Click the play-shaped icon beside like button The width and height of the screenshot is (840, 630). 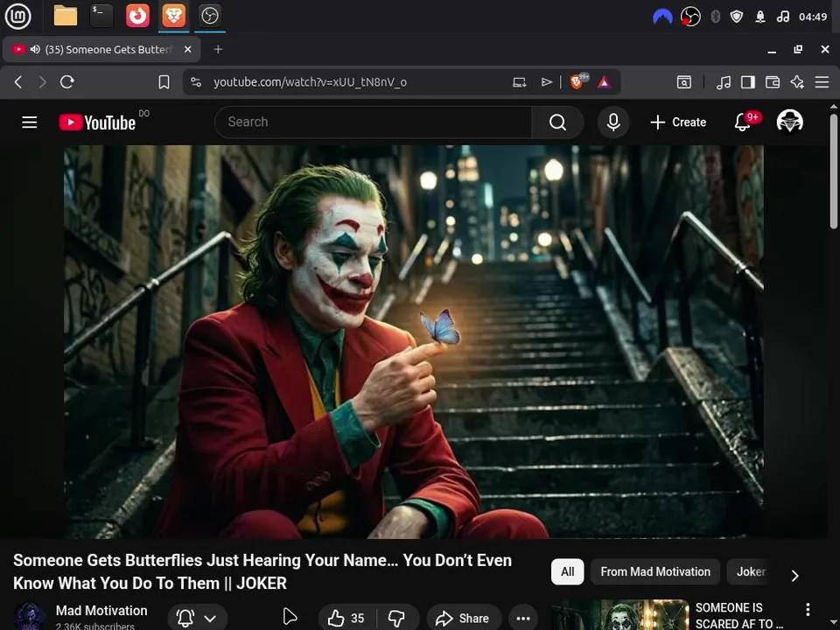click(x=290, y=617)
